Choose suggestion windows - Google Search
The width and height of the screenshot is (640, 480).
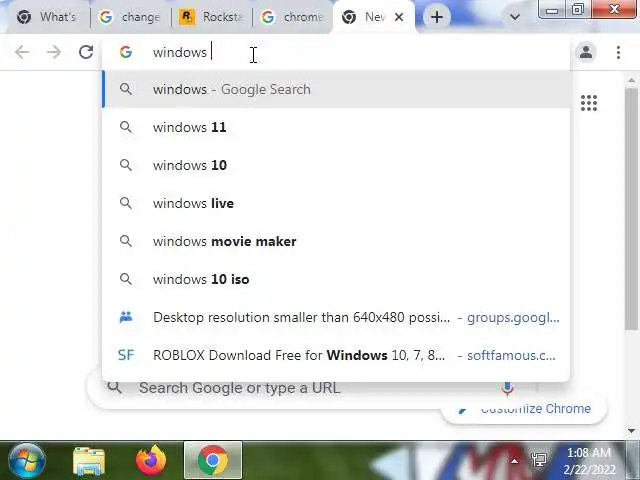point(336,89)
